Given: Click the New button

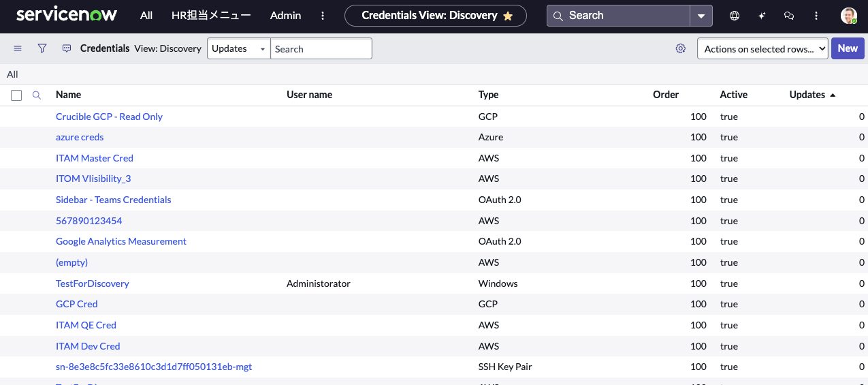Looking at the screenshot, I should 848,48.
